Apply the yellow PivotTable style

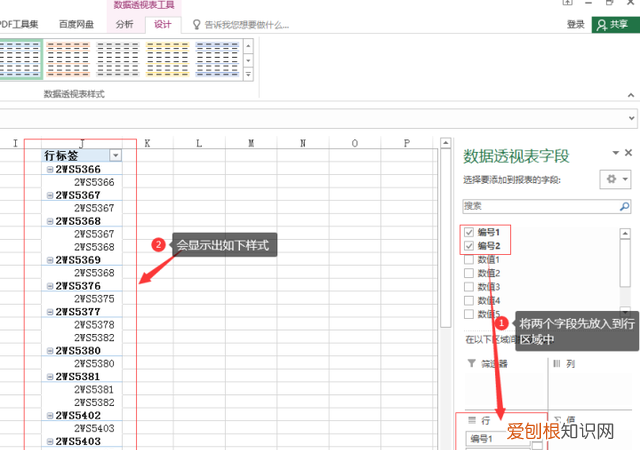[x=167, y=59]
